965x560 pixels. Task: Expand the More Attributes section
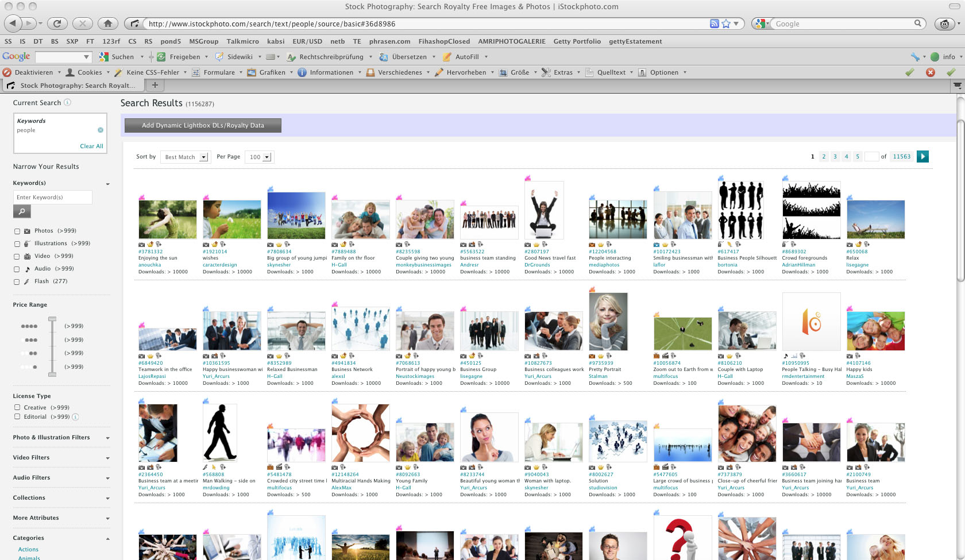(x=107, y=519)
